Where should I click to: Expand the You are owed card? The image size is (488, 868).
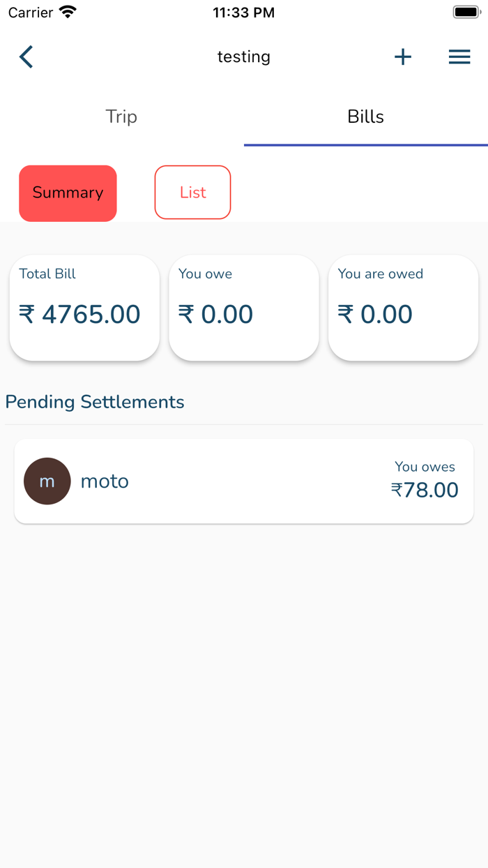403,308
